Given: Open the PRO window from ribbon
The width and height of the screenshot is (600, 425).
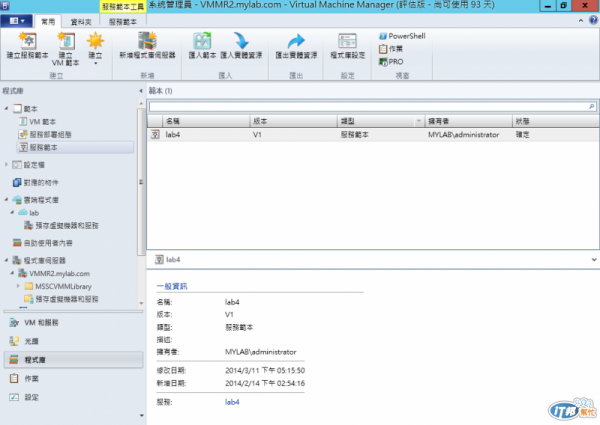Looking at the screenshot, I should point(391,62).
